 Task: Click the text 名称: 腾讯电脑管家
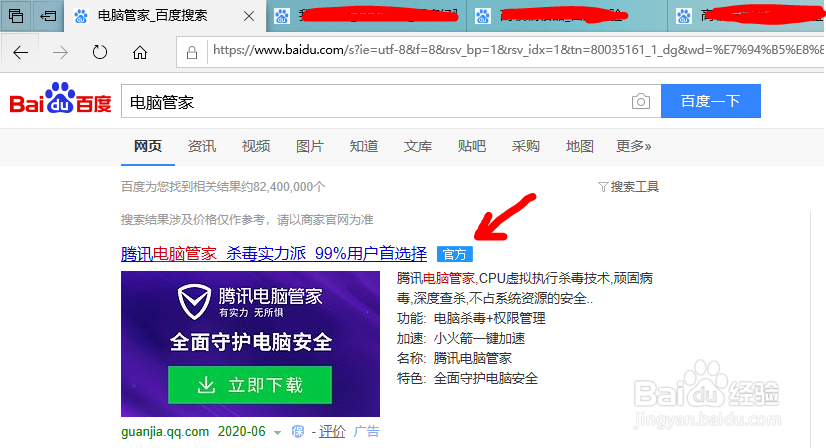[454, 358]
